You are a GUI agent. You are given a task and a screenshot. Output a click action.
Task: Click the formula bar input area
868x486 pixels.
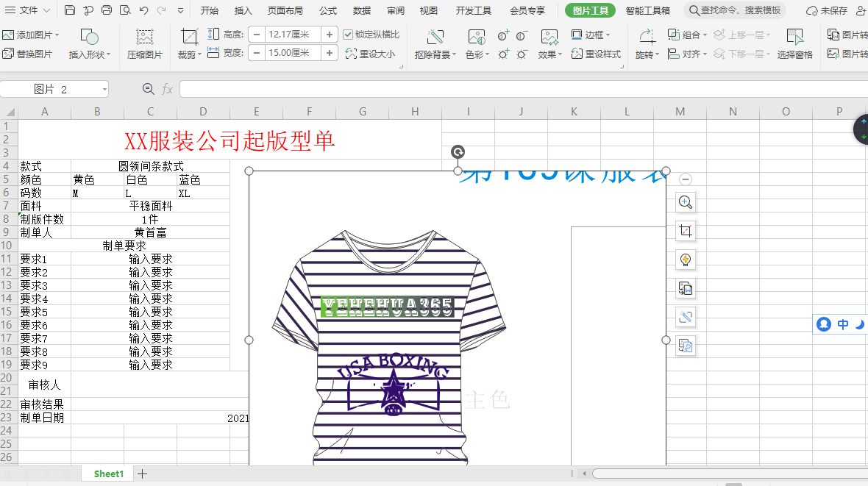pos(523,88)
